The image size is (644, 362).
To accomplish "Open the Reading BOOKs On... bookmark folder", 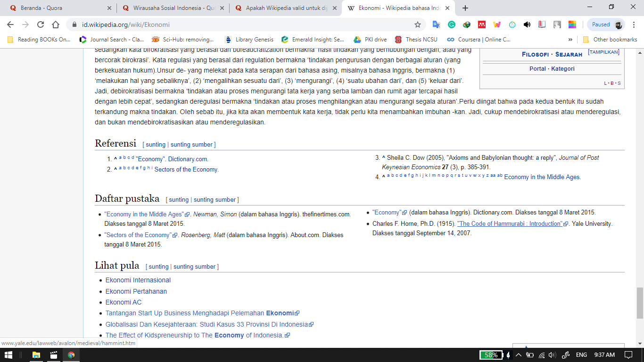I will pos(39,40).
